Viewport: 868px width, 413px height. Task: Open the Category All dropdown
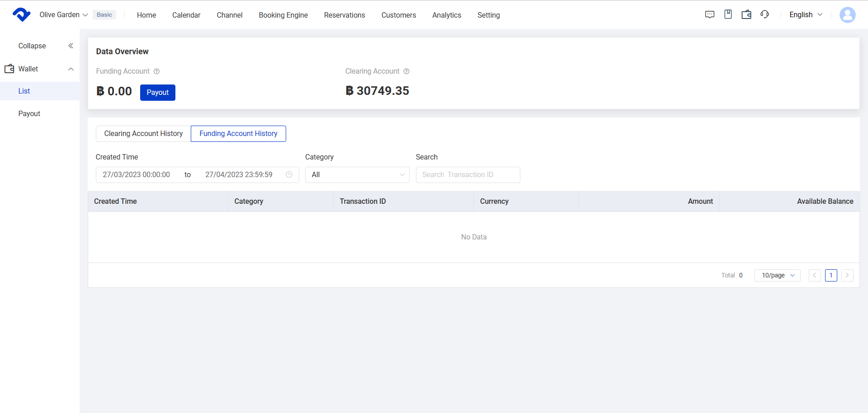tap(357, 175)
